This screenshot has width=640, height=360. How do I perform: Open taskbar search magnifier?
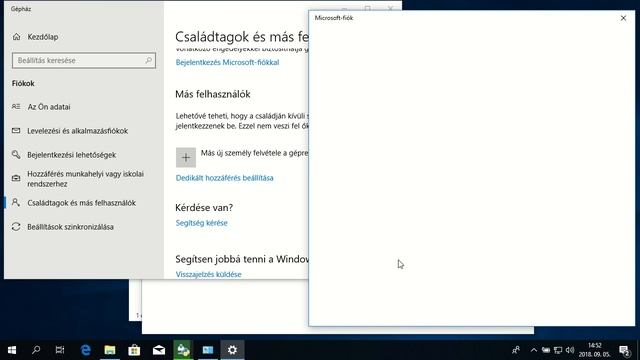tap(36, 350)
